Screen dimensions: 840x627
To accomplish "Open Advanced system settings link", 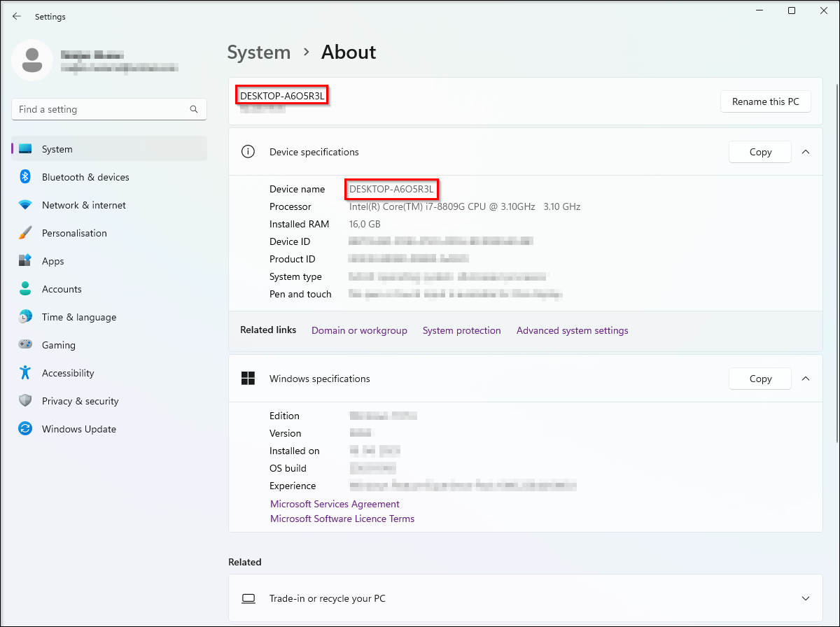I will click(572, 330).
